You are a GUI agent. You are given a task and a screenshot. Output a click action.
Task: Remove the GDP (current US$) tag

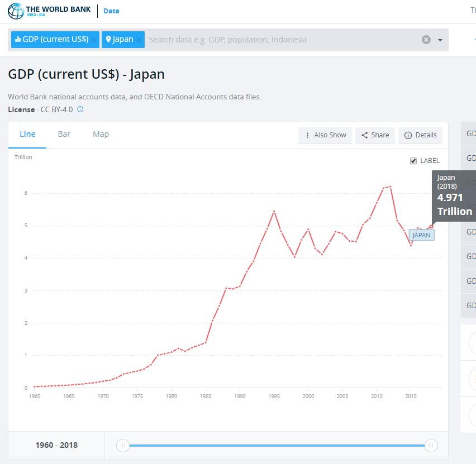point(94,40)
